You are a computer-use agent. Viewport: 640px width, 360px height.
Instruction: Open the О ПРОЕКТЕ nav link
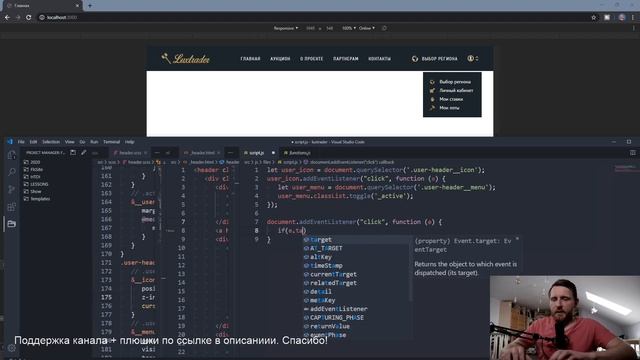click(x=311, y=59)
